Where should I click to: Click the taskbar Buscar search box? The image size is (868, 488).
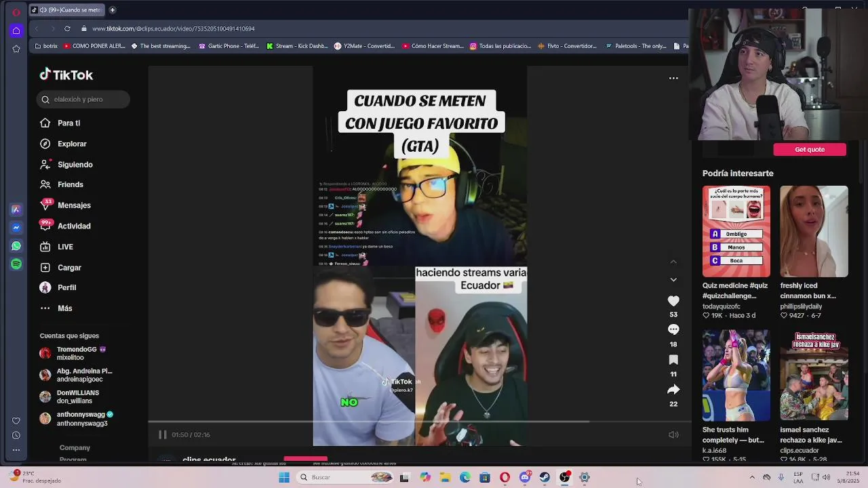click(346, 477)
